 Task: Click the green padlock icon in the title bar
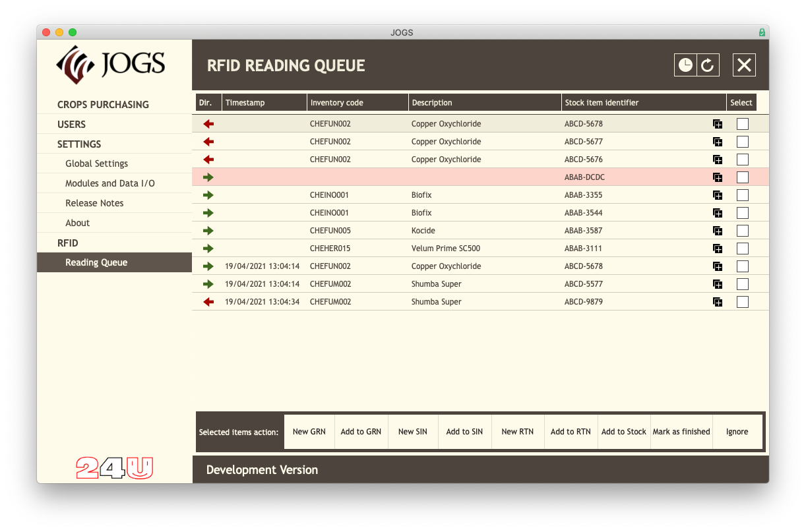click(x=762, y=32)
